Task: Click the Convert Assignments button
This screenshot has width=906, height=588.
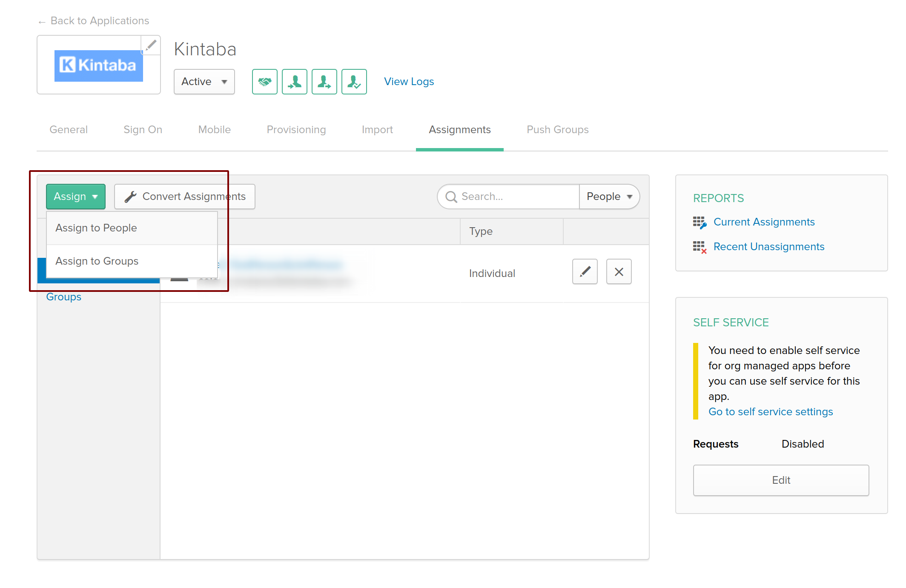Action: [185, 197]
